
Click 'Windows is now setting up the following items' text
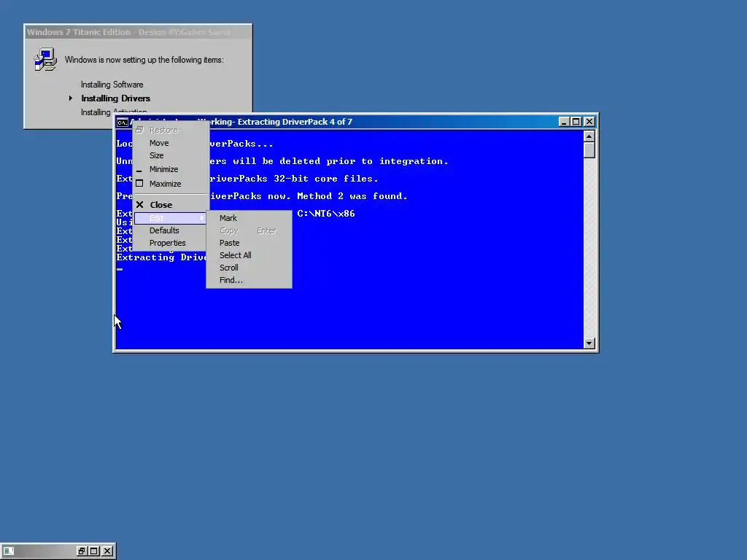144,60
